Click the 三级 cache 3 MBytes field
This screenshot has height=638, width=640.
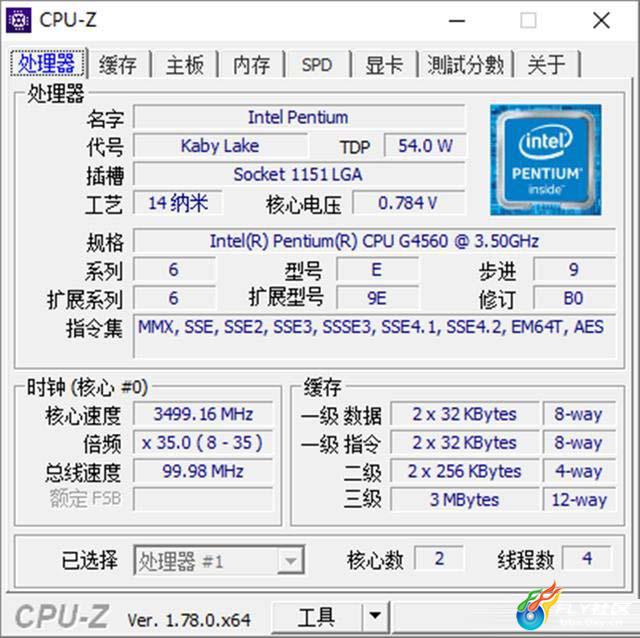464,500
